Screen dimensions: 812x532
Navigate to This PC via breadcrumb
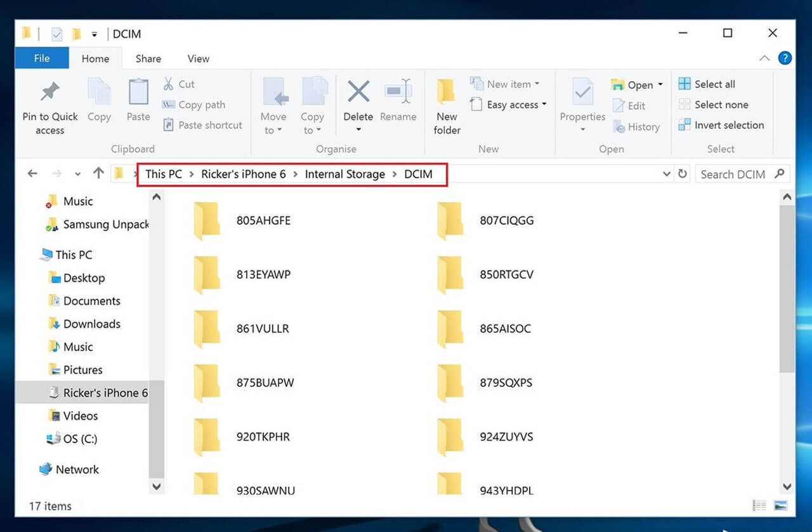click(x=163, y=173)
